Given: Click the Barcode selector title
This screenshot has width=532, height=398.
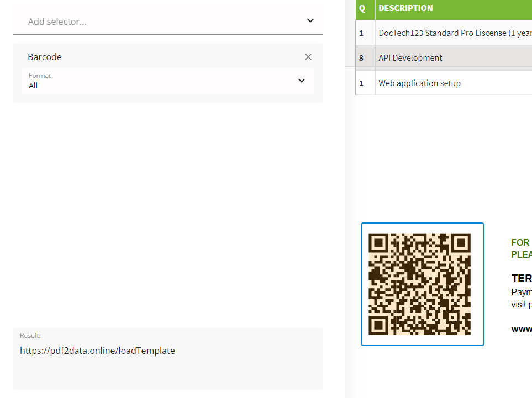Looking at the screenshot, I should click(x=45, y=57).
